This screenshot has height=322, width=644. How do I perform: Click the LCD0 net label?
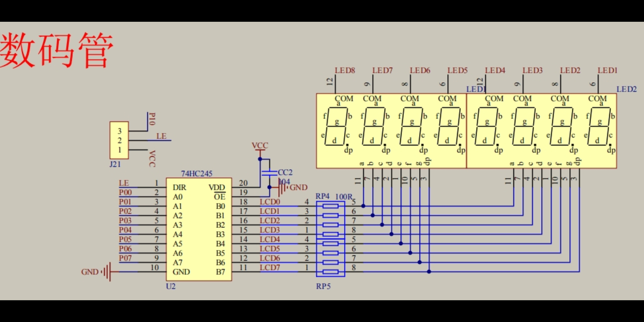tap(270, 202)
